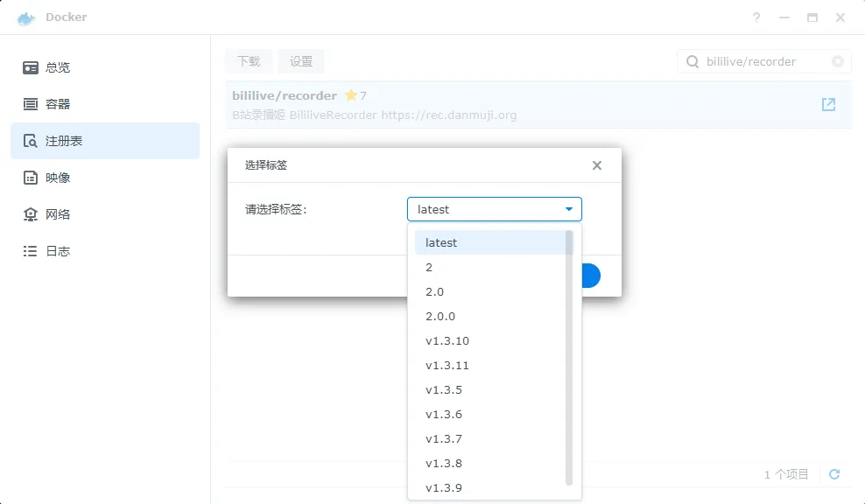Choose tag v1.3.5 from the list
The height and width of the screenshot is (504, 865).
(490, 390)
